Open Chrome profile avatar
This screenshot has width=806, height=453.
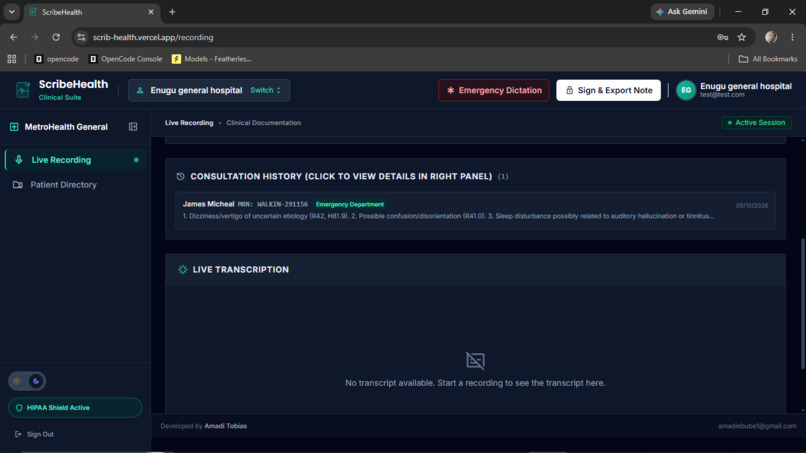click(x=771, y=37)
